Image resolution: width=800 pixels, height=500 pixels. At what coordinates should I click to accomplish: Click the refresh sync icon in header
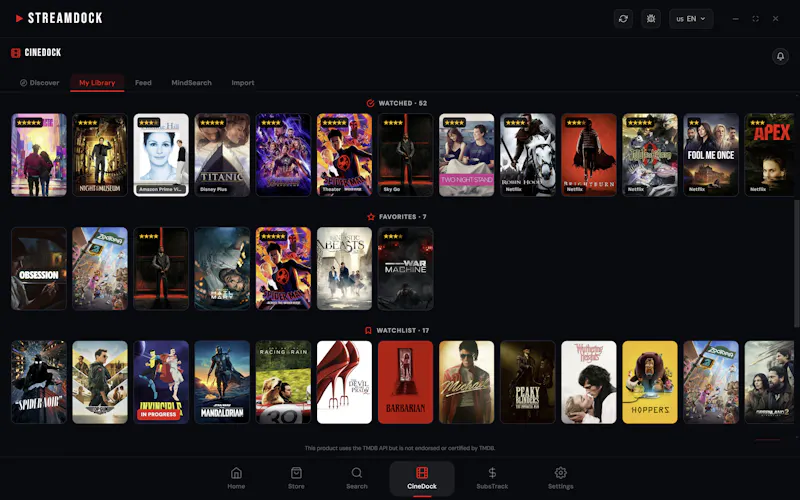click(623, 19)
